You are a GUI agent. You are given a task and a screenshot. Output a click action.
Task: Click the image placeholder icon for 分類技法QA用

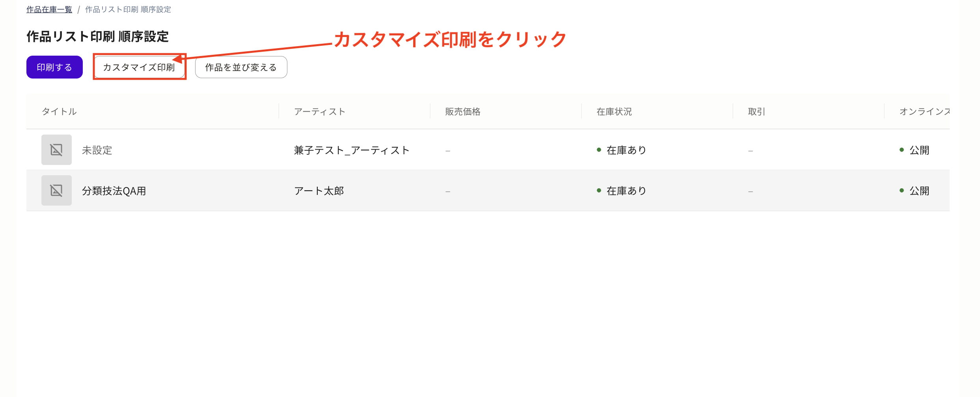pos(56,190)
